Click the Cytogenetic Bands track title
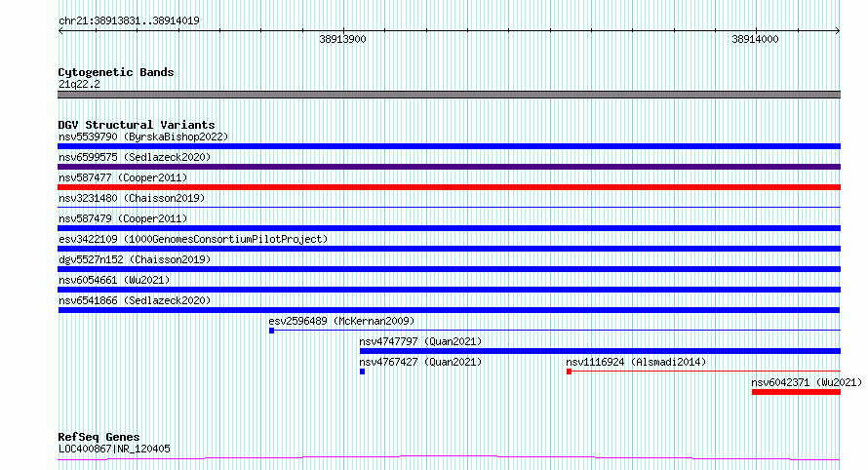Viewport: 868px width, 470px height. pos(116,72)
